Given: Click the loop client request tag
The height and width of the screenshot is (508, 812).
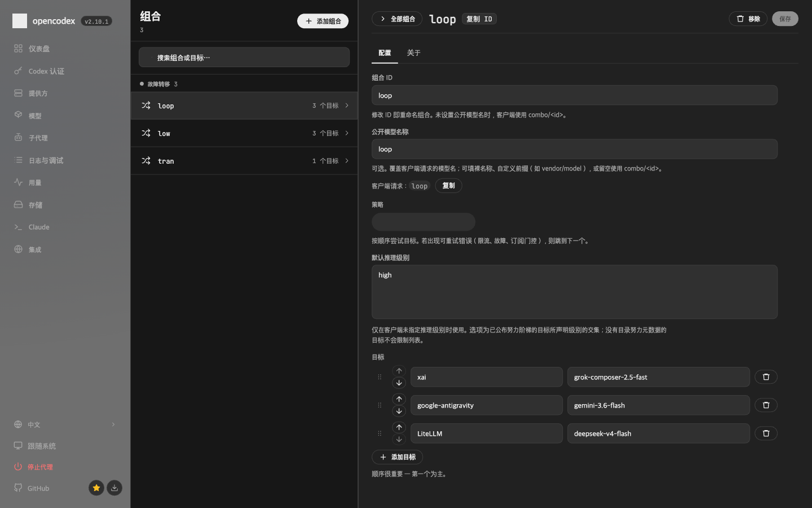Looking at the screenshot, I should coord(420,186).
